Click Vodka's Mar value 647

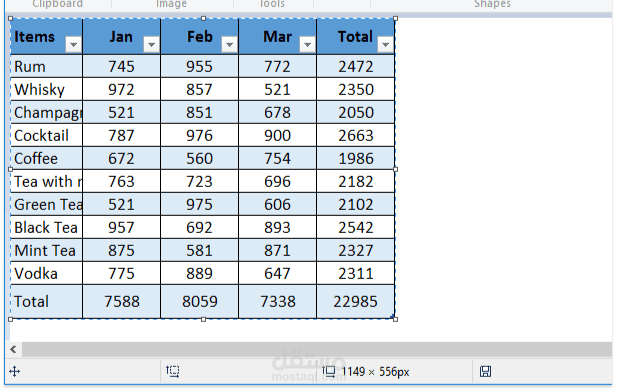tap(278, 273)
